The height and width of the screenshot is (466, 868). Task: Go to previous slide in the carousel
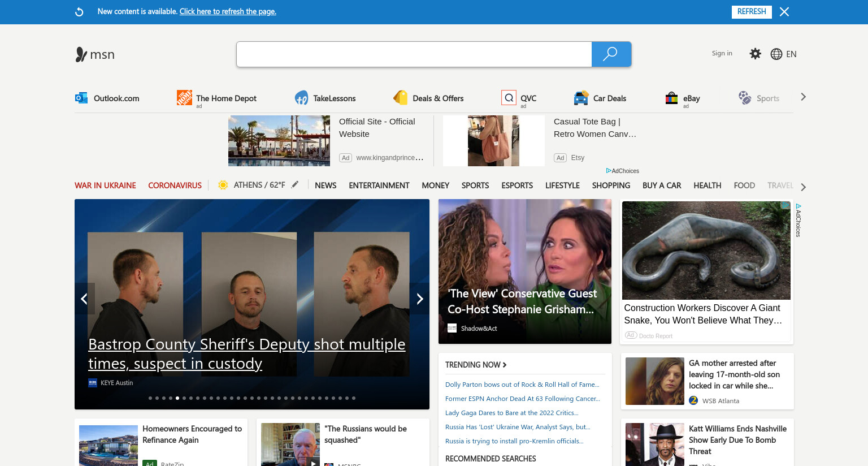click(x=84, y=299)
